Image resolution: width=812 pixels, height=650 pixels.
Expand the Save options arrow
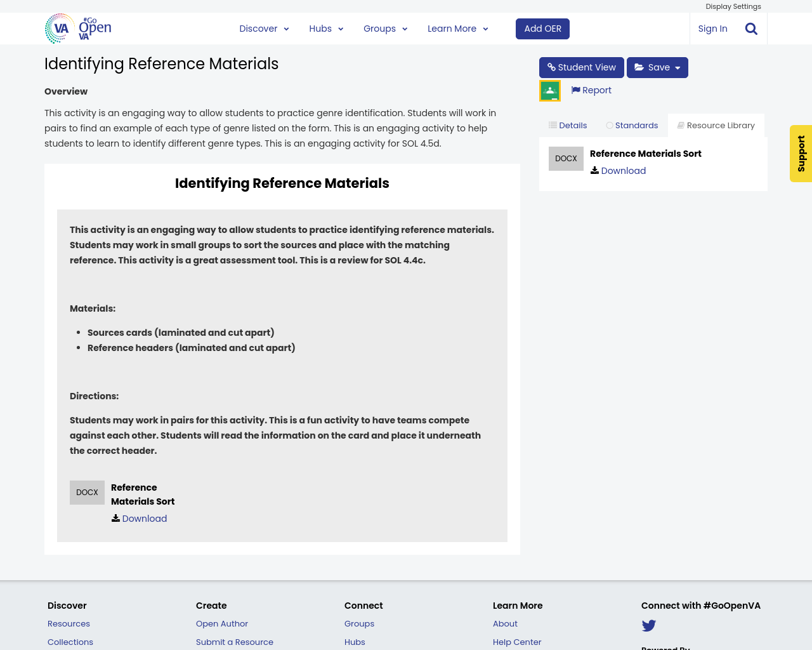point(676,66)
